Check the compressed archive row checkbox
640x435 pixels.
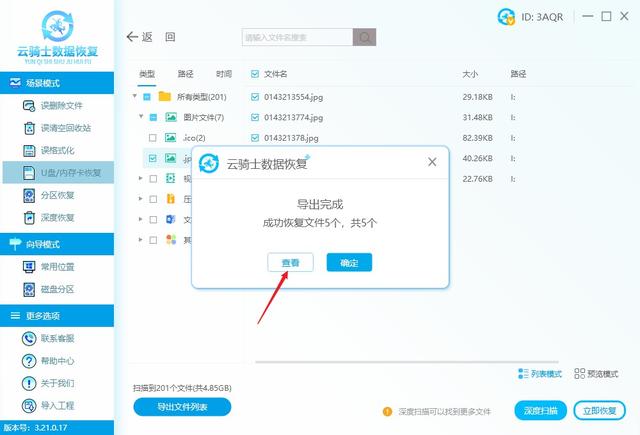(153, 199)
